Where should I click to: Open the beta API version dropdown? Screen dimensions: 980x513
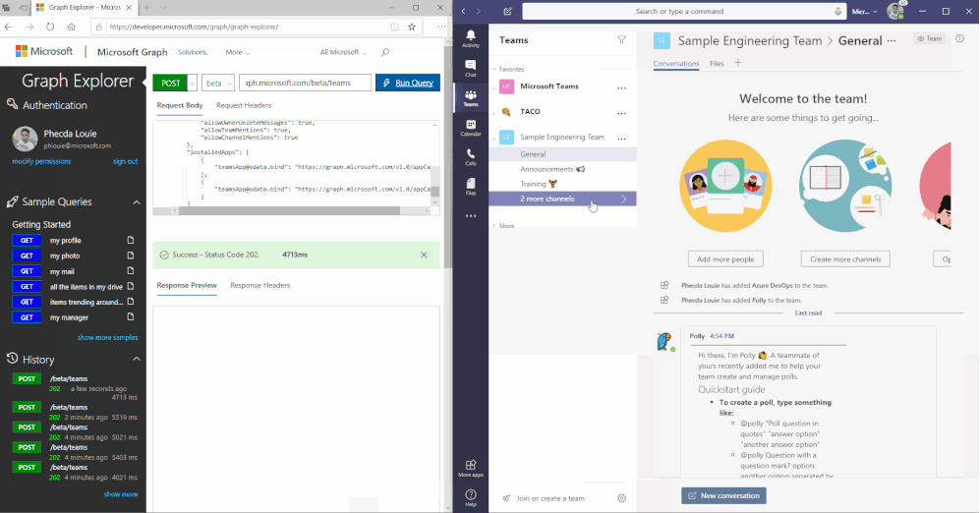tap(217, 83)
